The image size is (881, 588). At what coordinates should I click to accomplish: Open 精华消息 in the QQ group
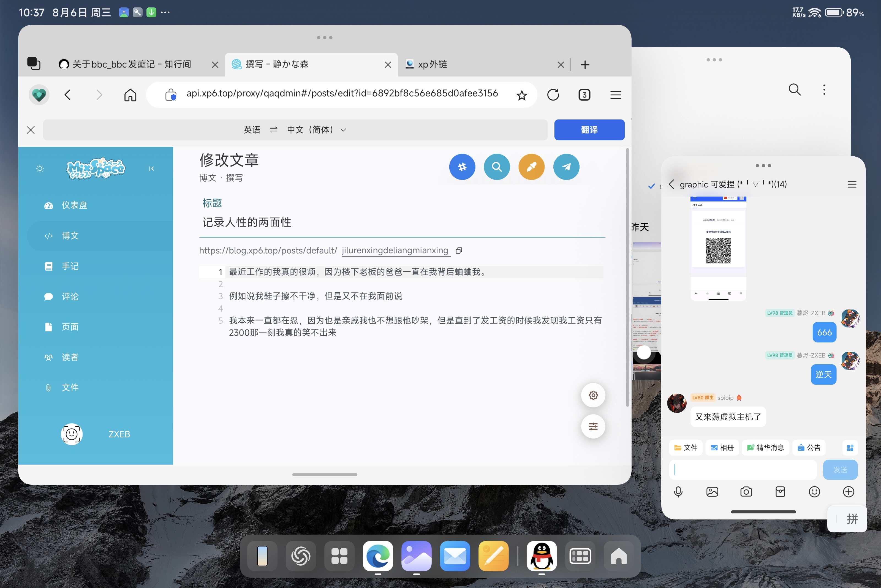(765, 448)
